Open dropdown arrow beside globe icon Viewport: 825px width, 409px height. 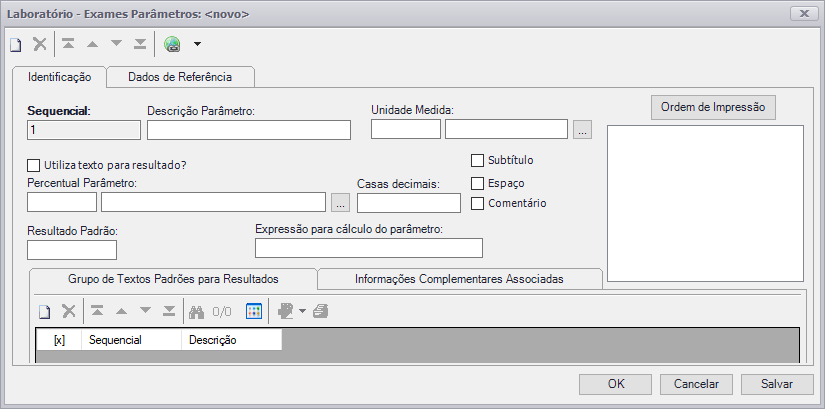(x=197, y=44)
